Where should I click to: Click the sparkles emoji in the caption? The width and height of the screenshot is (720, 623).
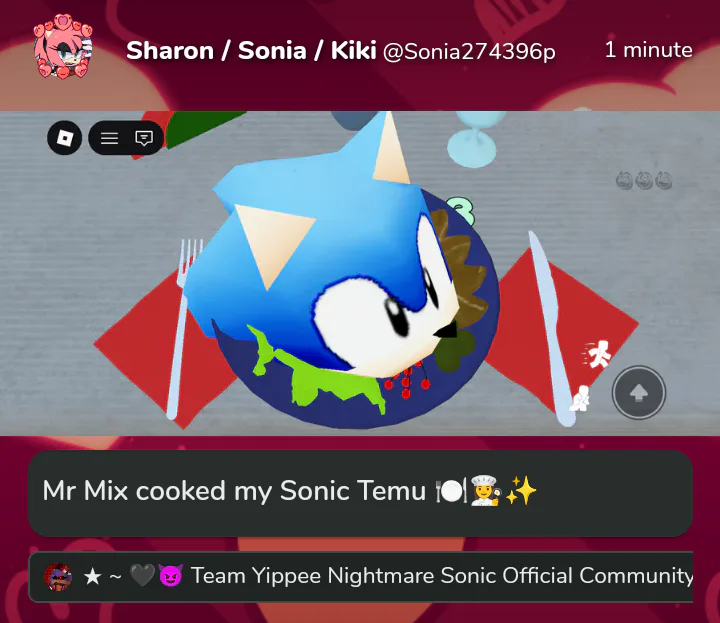[x=521, y=491]
